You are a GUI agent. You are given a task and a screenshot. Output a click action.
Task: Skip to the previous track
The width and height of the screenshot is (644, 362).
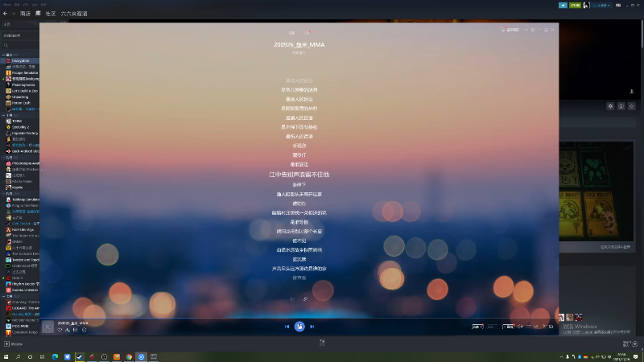point(287,327)
